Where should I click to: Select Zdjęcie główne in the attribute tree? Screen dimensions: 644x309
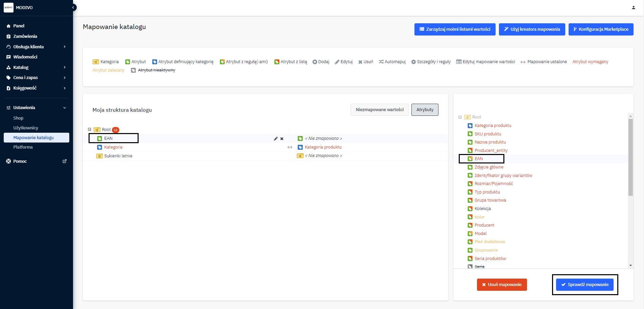click(488, 167)
